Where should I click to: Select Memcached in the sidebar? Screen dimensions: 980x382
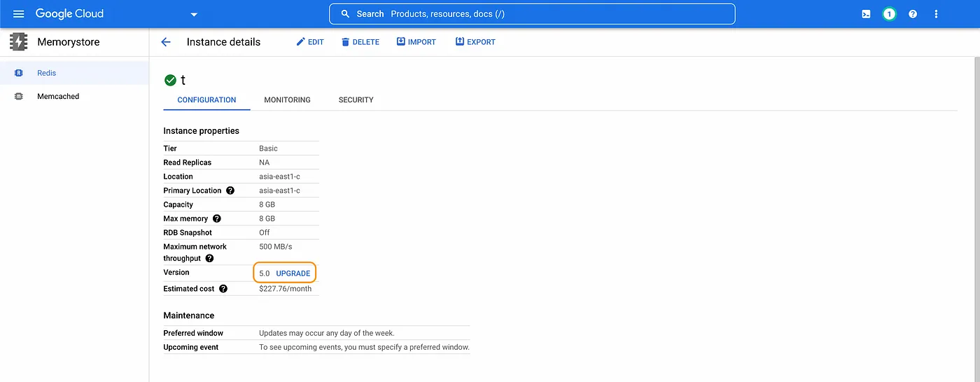[58, 96]
